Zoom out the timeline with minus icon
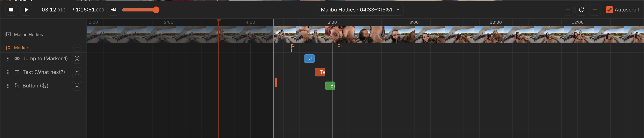 568,10
